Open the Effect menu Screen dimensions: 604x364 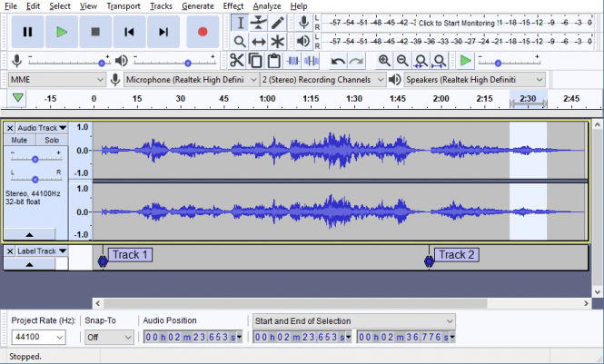[x=233, y=6]
